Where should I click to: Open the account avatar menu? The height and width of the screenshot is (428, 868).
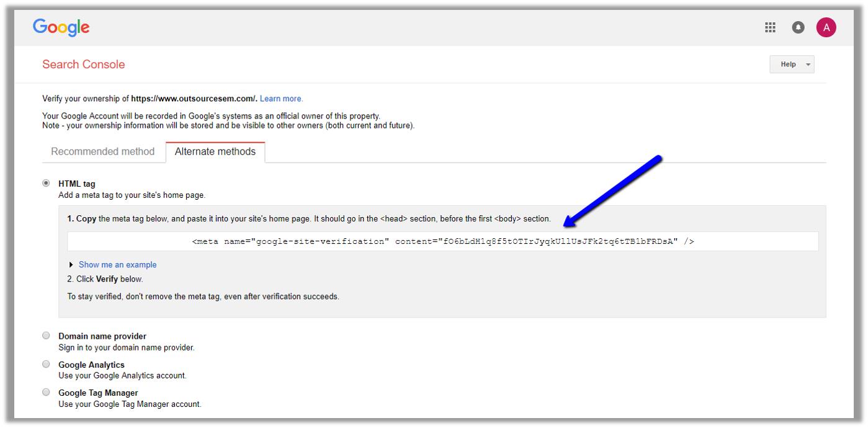pyautogui.click(x=826, y=27)
